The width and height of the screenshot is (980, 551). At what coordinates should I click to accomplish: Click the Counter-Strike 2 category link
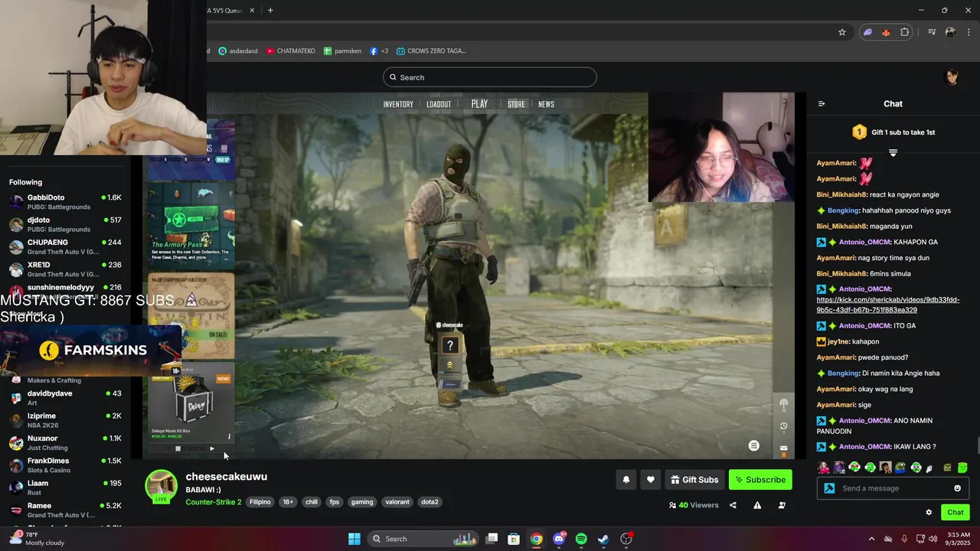pos(214,502)
